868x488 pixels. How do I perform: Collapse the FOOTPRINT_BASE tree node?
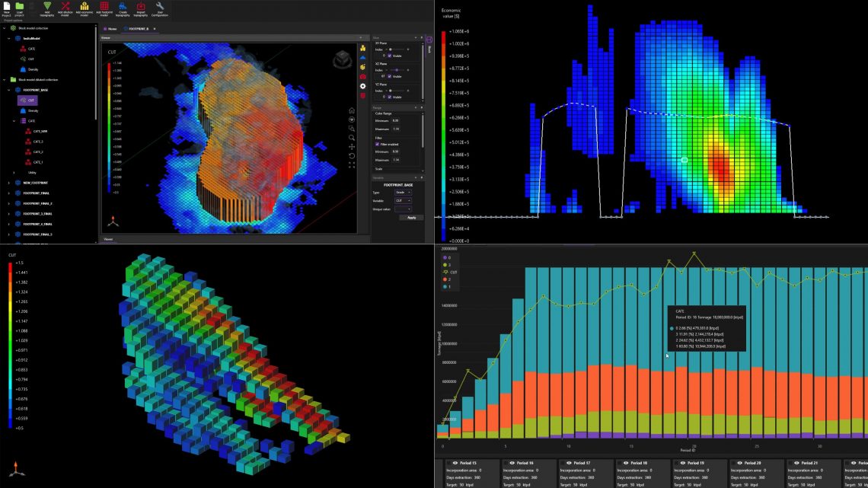tap(8, 90)
